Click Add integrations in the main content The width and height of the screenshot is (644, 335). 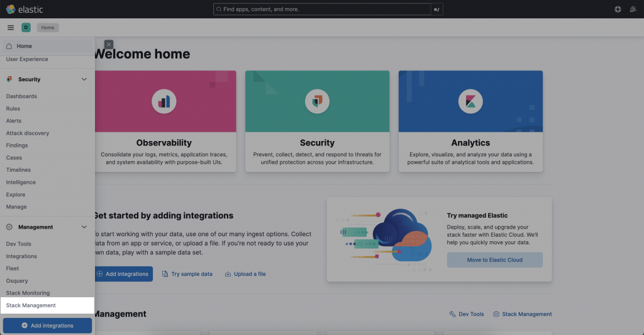pyautogui.click(x=124, y=274)
